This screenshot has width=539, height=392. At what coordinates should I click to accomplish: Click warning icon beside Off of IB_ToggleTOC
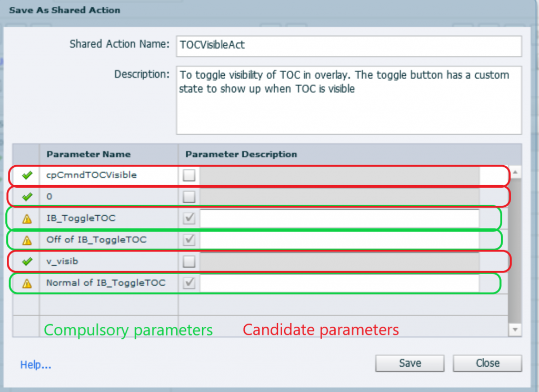click(27, 240)
